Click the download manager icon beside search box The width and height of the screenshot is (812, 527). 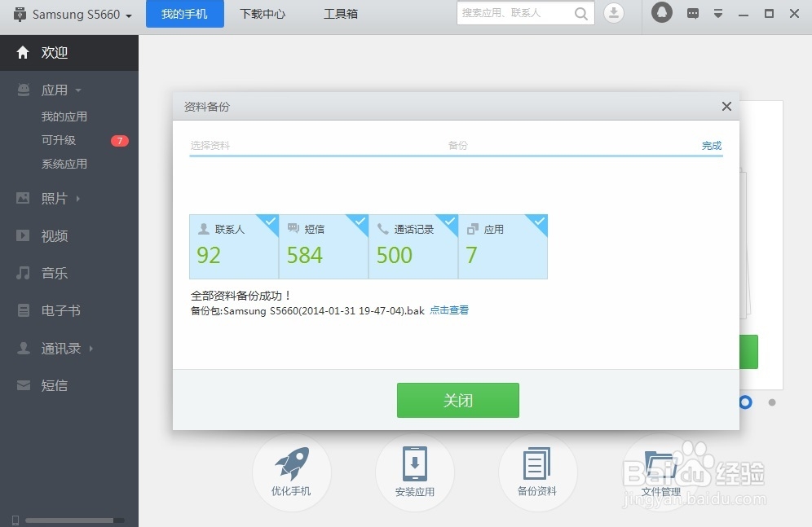614,13
